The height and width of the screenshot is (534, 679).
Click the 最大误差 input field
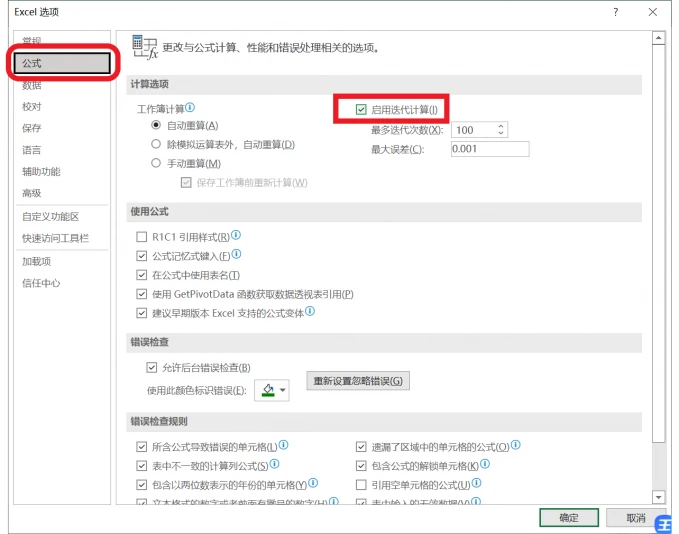tap(490, 149)
